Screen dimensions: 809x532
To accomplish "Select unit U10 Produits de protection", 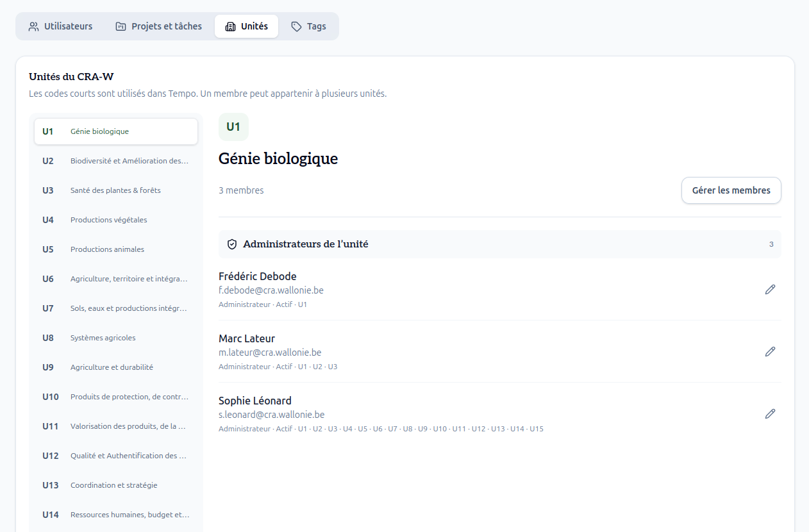I will tap(116, 397).
